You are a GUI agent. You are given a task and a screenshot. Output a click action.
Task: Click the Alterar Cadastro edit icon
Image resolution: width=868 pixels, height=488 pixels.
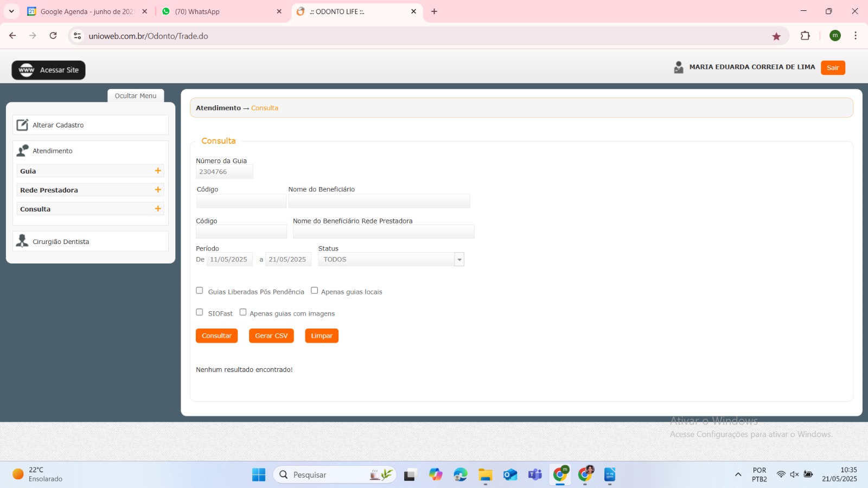click(22, 125)
